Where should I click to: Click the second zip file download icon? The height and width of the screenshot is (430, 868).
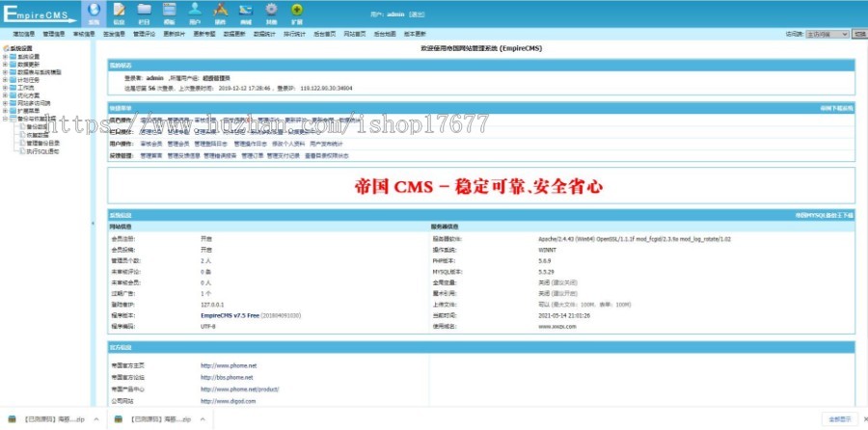pos(118,419)
